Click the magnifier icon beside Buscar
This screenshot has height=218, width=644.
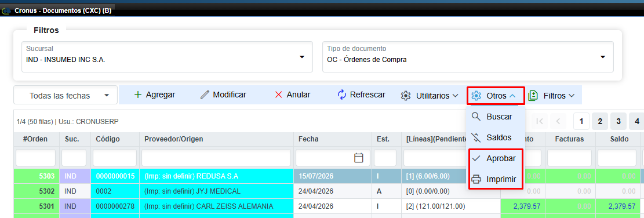point(476,117)
